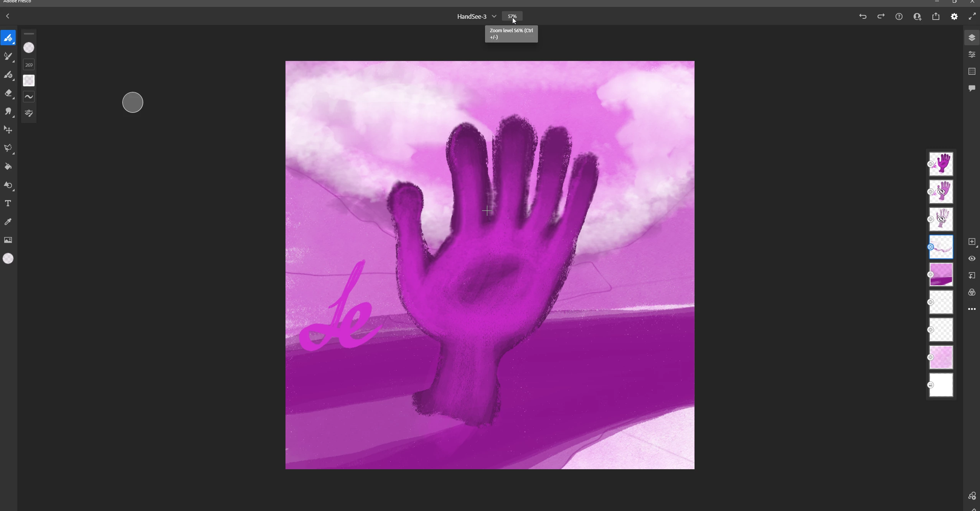
Task: Pick the Paint Bucket fill tool
Action: coord(8,167)
